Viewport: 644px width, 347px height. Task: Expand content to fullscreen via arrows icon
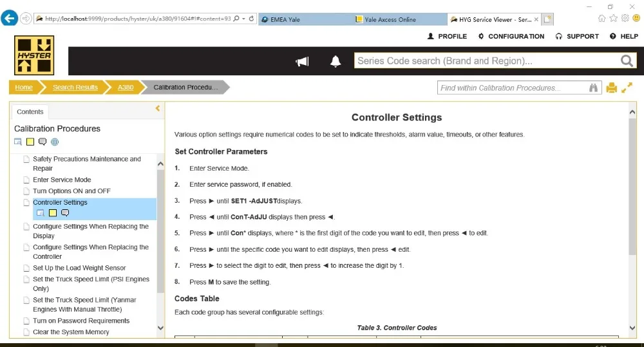[x=627, y=88]
